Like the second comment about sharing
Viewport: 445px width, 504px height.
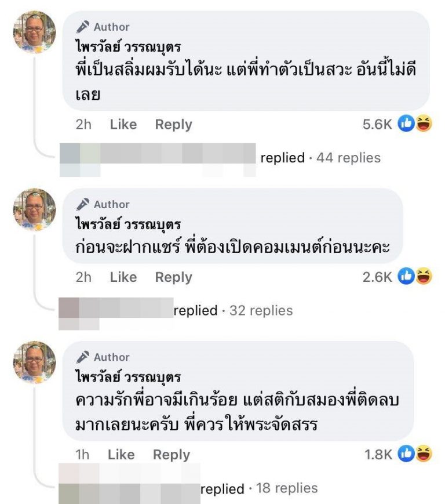(123, 277)
